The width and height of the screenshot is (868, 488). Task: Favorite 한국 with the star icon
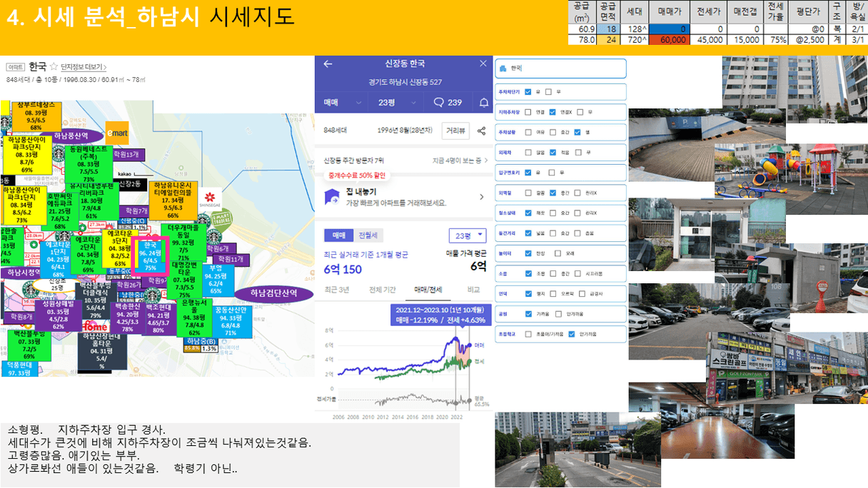point(54,66)
